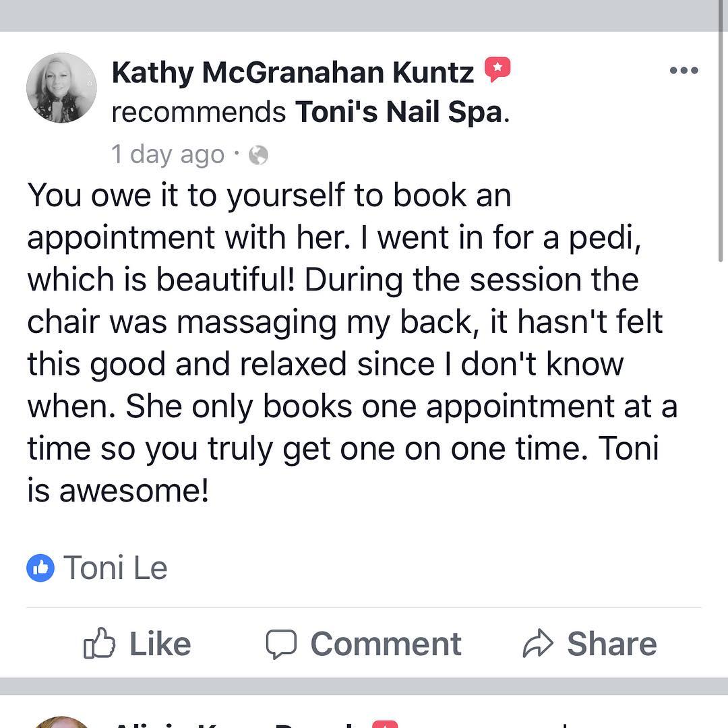Click the Share arrow icon
Screen dimensions: 728x728
point(538,644)
